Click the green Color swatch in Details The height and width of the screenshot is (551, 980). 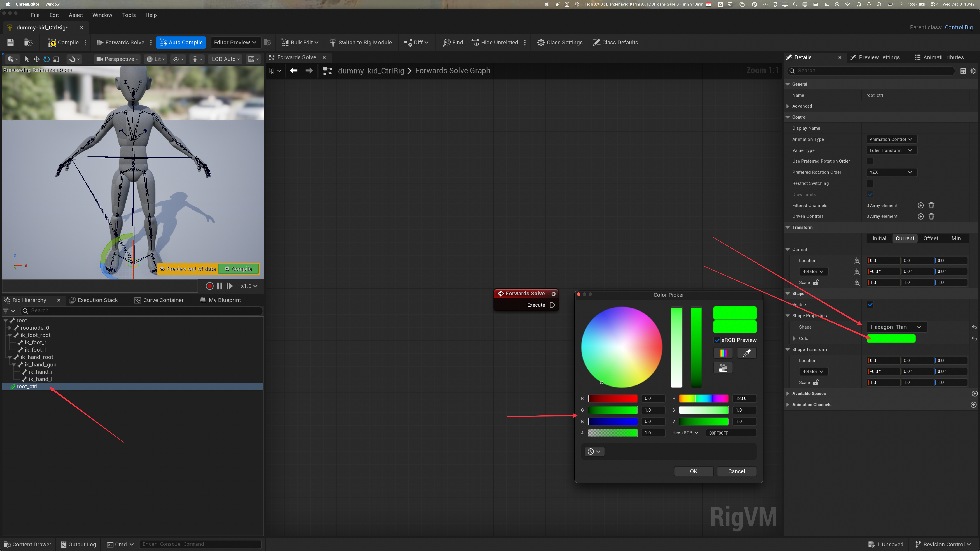click(891, 338)
